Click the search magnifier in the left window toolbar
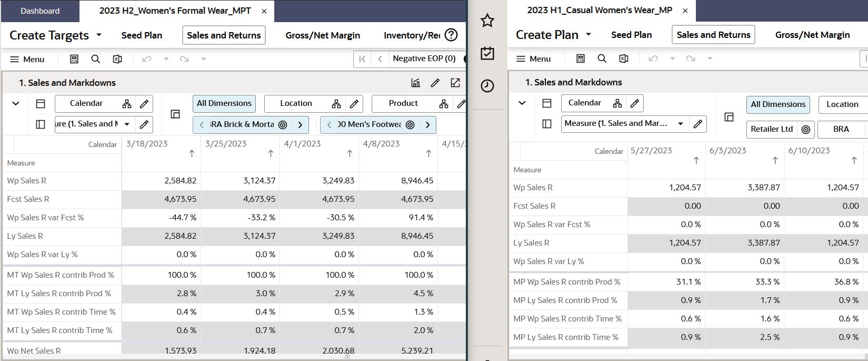Image resolution: width=868 pixels, height=361 pixels. pos(96,59)
